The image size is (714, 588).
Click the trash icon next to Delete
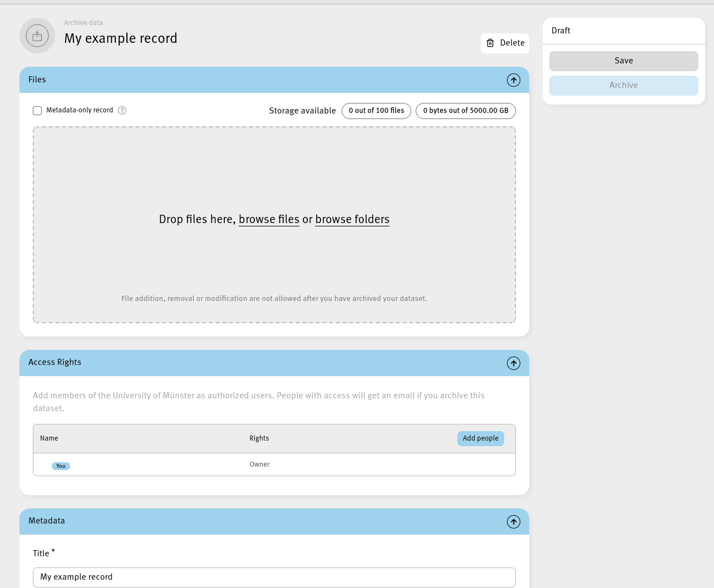coord(490,43)
